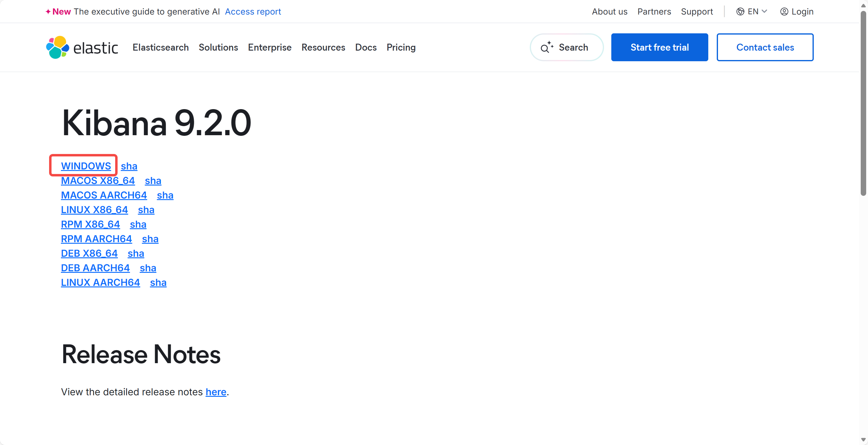
Task: Click the pink New sparkle icon
Action: pyautogui.click(x=48, y=12)
